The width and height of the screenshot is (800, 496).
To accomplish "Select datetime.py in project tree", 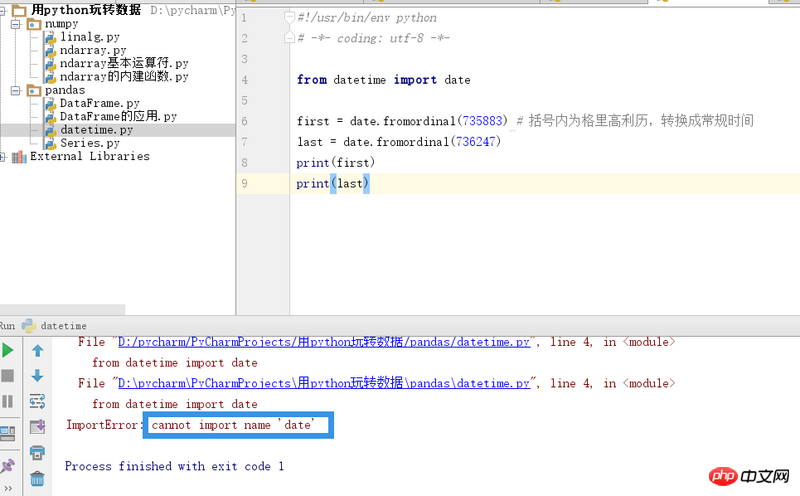I will click(96, 130).
